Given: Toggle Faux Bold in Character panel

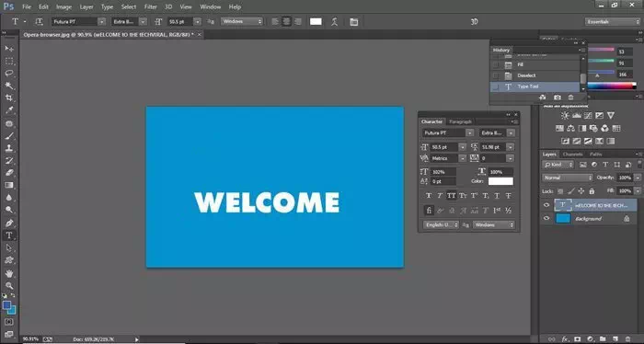Looking at the screenshot, I should [x=429, y=196].
